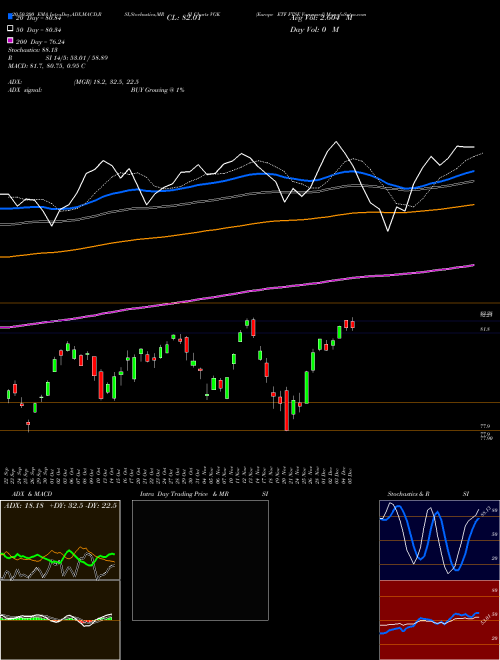The height and width of the screenshot is (660, 500).
Task: Click the '81.8' price axis label
Action: (484, 329)
